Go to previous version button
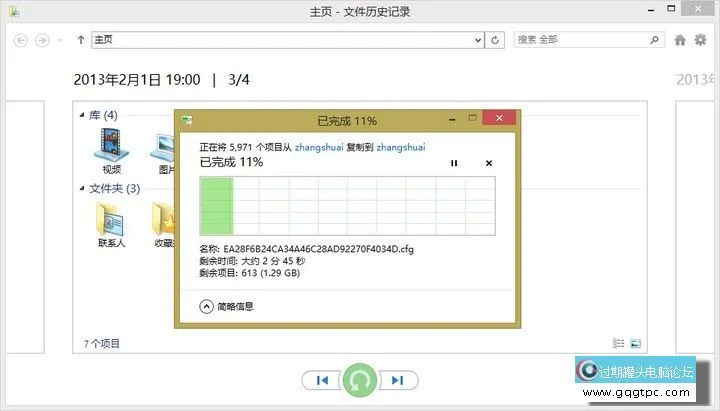 (322, 380)
